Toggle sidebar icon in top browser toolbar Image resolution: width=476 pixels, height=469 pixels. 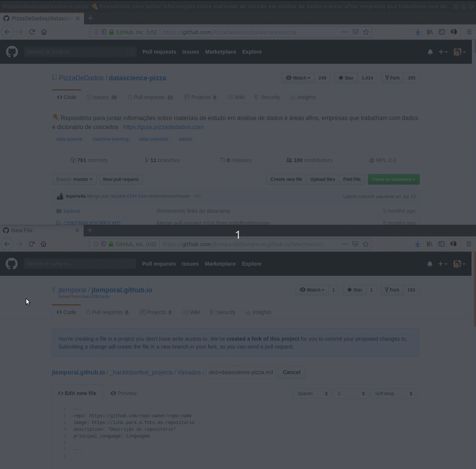point(442,32)
